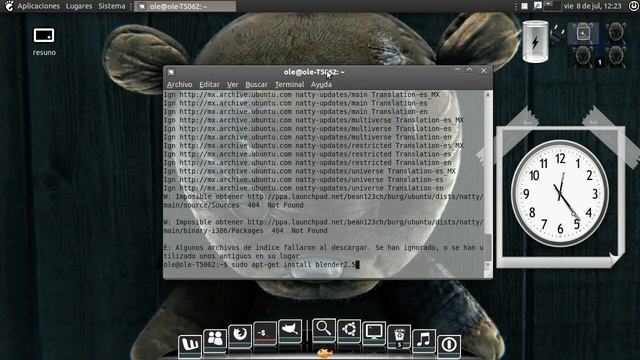
Task: Click the analog clock widget
Action: pyautogui.click(x=560, y=193)
